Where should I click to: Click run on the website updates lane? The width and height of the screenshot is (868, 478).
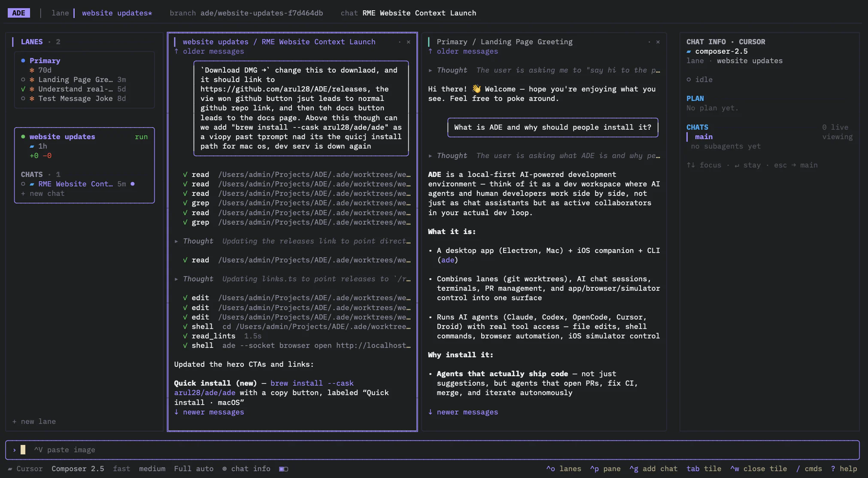(141, 137)
